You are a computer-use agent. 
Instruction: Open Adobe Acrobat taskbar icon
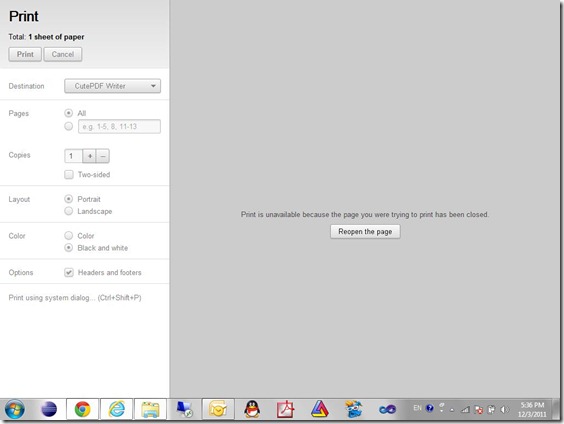(286, 409)
